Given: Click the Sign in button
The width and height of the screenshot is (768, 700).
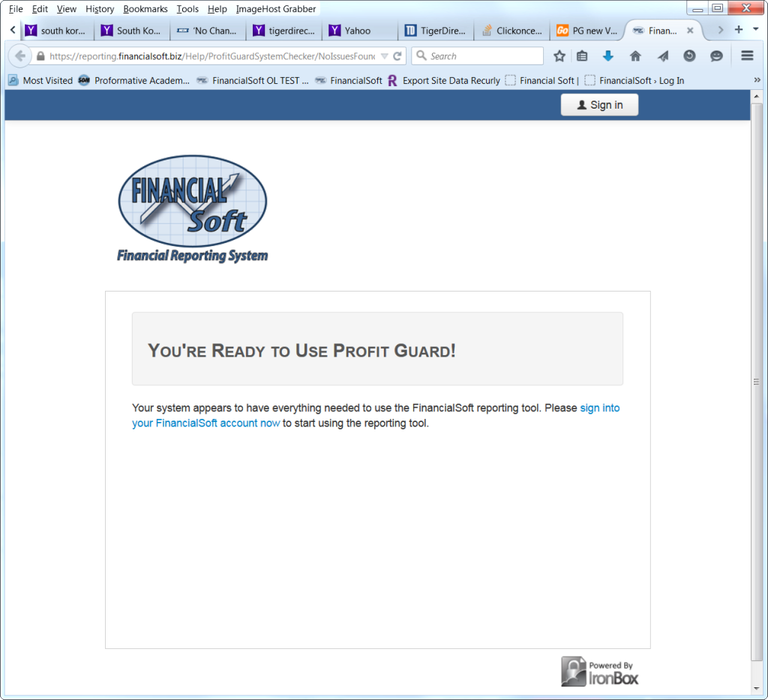Looking at the screenshot, I should 599,105.
